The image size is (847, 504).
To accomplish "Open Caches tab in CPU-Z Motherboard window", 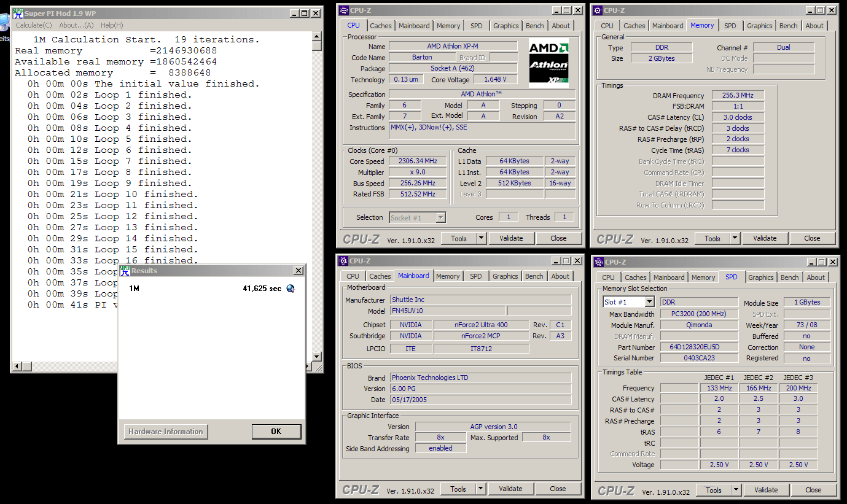I will pyautogui.click(x=380, y=276).
